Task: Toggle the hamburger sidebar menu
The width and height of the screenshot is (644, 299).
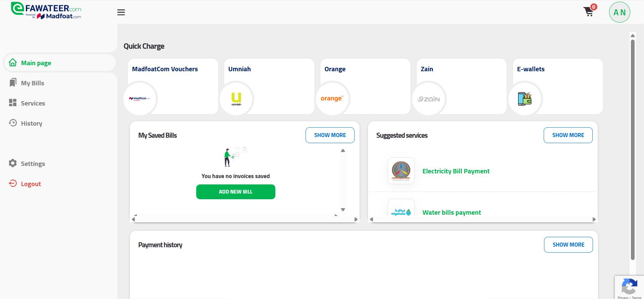Action: [x=121, y=12]
